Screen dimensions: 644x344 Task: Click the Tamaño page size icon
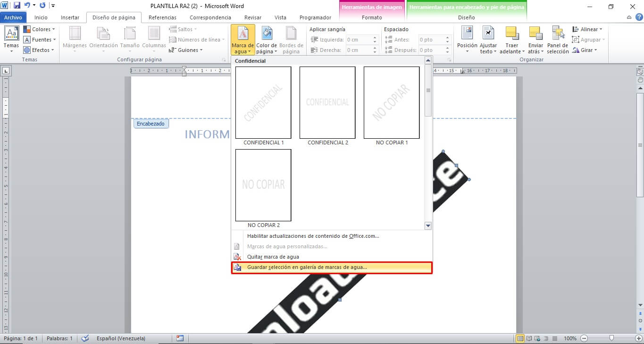pyautogui.click(x=130, y=34)
